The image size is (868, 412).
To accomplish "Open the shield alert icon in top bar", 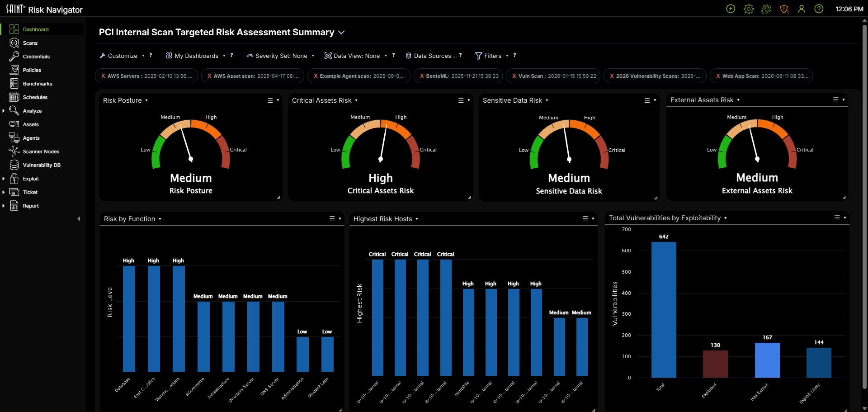I will tap(784, 9).
